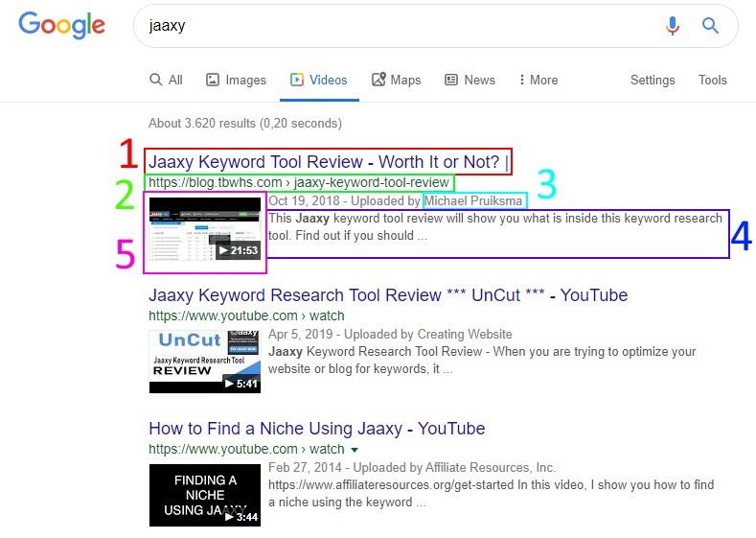This screenshot has height=538, width=756.
Task: Click youtube.com watch URL under Niche result
Action: [246, 449]
